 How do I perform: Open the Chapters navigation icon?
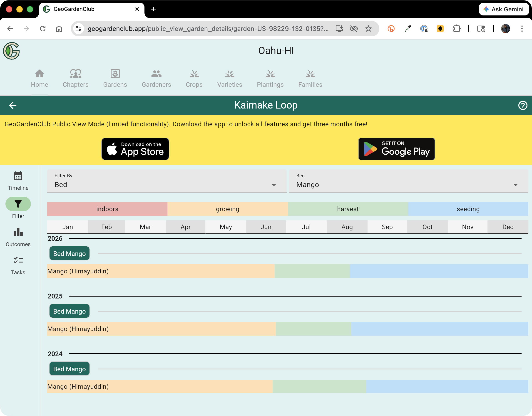coord(75,78)
